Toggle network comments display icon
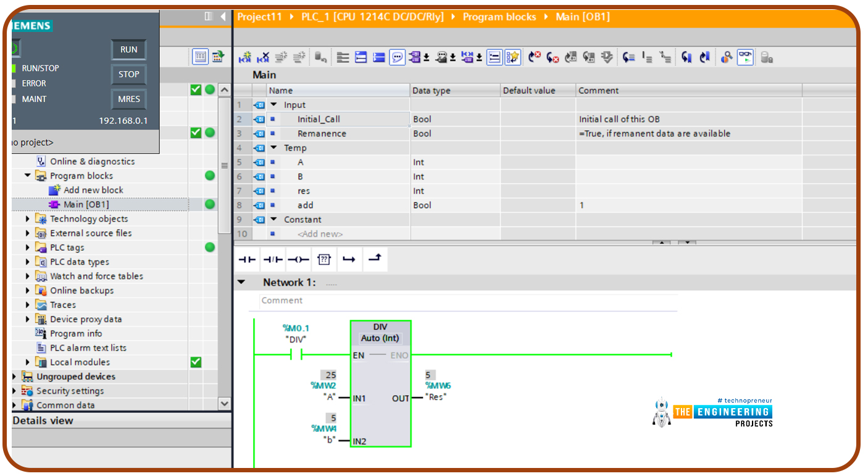This screenshot has height=476, width=868. [x=495, y=57]
